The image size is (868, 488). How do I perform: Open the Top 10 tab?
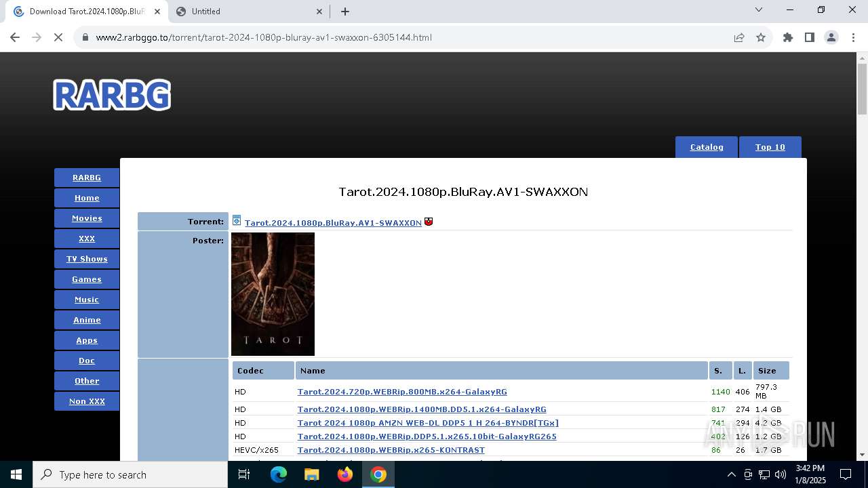(x=770, y=147)
